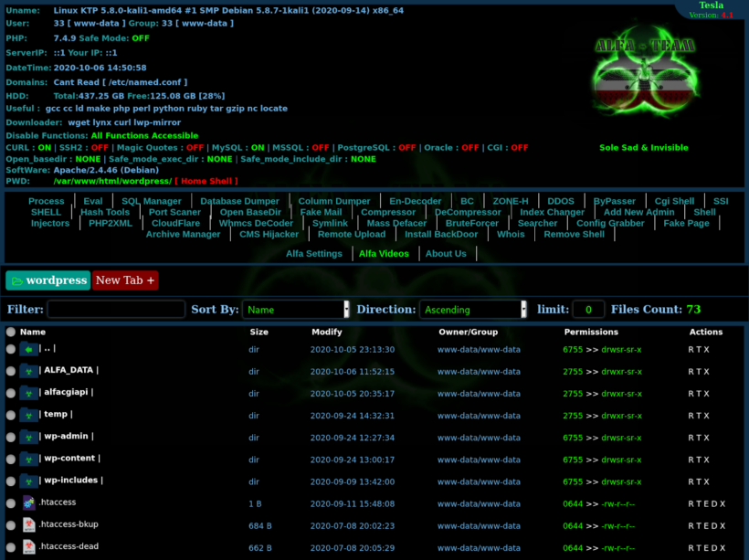Viewport: 749px width, 560px height.
Task: Click the limit number field
Action: [588, 310]
